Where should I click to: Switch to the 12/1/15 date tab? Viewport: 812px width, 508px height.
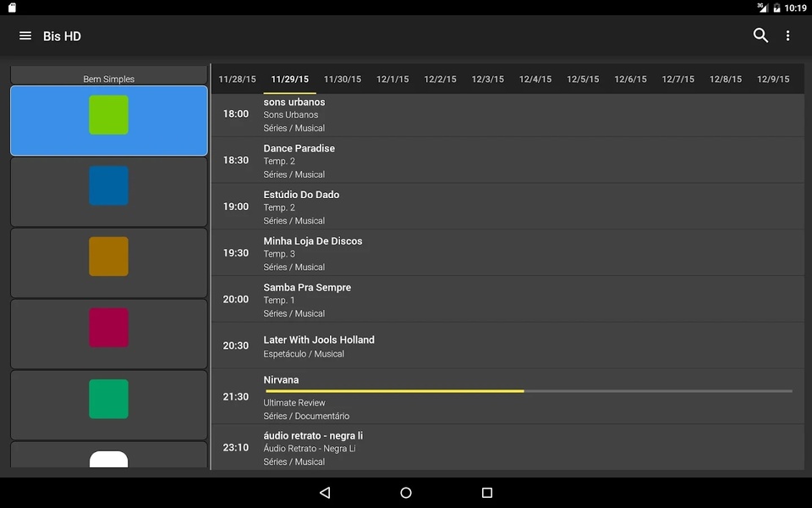392,80
